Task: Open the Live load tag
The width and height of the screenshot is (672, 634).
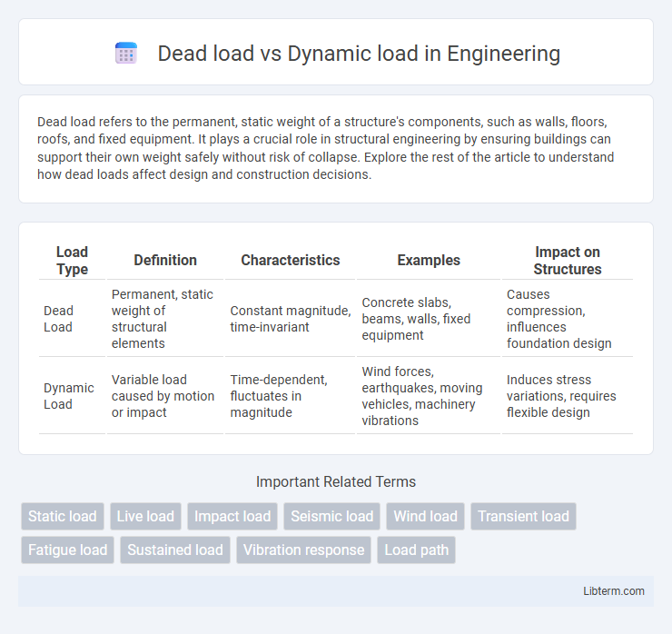Action: (145, 516)
